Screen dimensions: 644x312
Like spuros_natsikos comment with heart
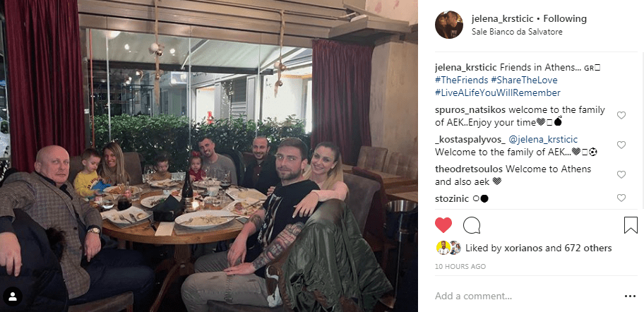pyautogui.click(x=621, y=115)
